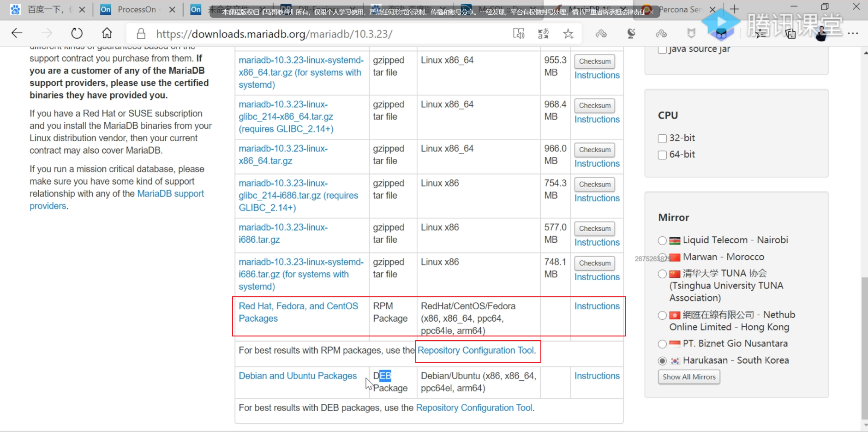Show Checksum for the 577.0 MB file

pos(594,229)
